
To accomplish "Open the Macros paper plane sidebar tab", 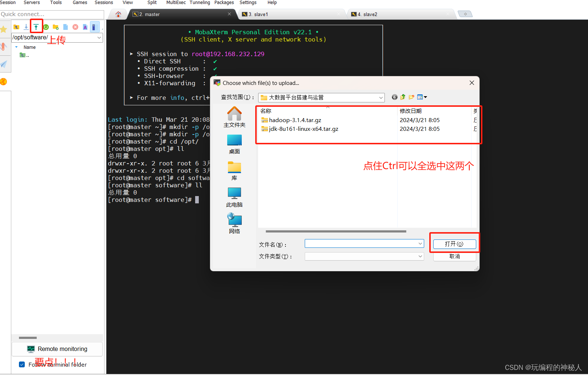I will (x=4, y=64).
